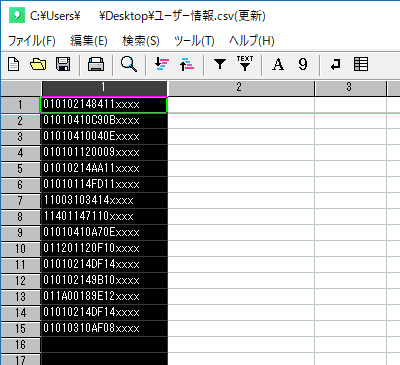Select cell 01010410C90Bxxxx

pyautogui.click(x=104, y=121)
